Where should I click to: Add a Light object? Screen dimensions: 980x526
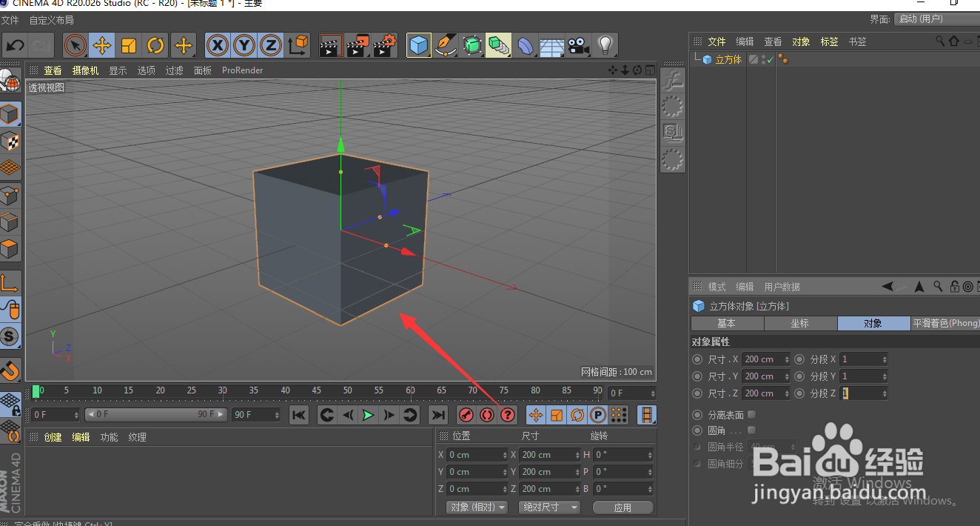coord(605,45)
